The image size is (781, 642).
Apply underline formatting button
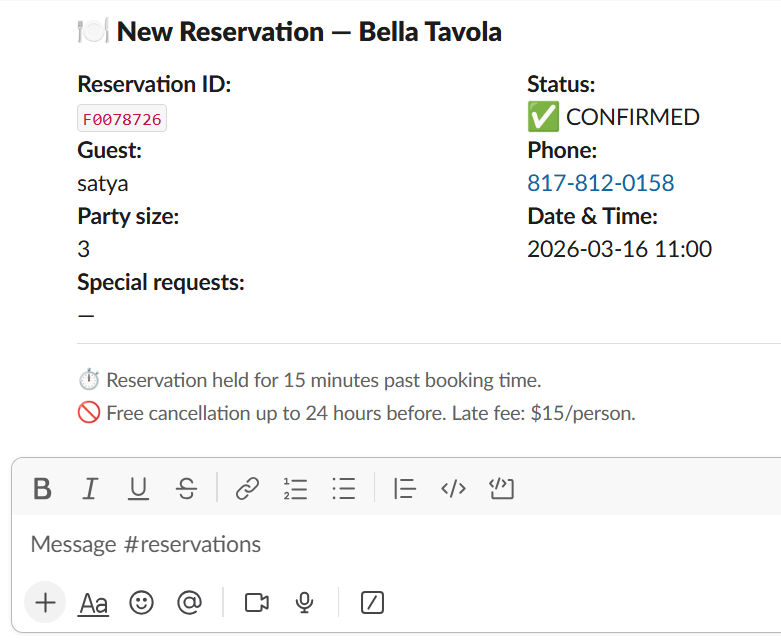click(138, 488)
